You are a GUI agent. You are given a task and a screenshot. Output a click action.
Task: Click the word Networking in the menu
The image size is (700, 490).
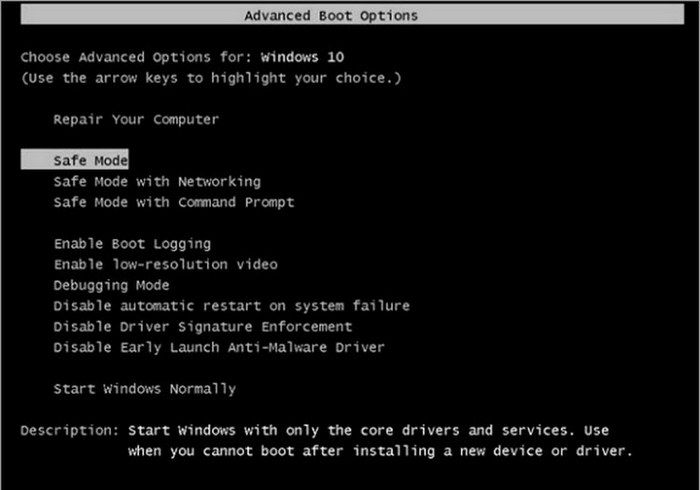point(219,182)
